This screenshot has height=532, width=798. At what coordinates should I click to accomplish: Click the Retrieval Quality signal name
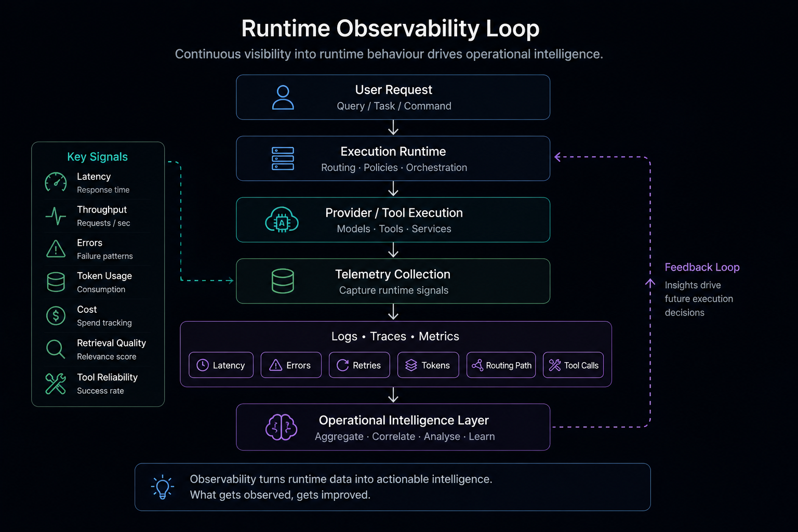point(111,343)
